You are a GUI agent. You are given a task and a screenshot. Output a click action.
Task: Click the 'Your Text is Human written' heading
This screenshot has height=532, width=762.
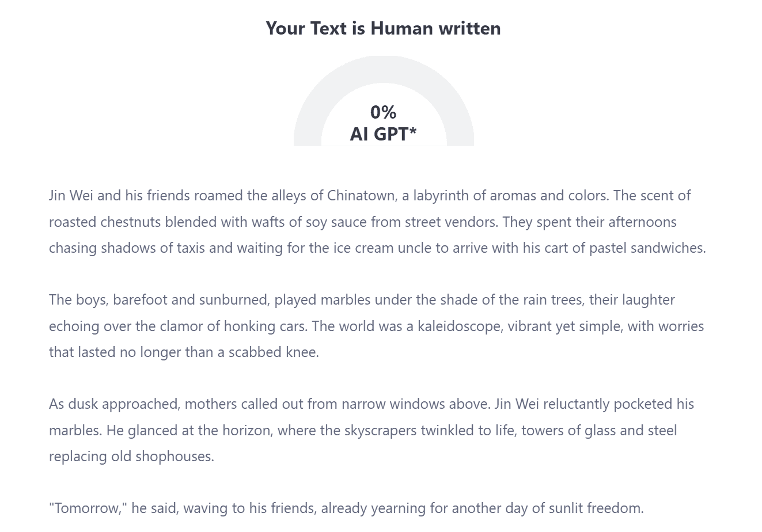tap(383, 28)
